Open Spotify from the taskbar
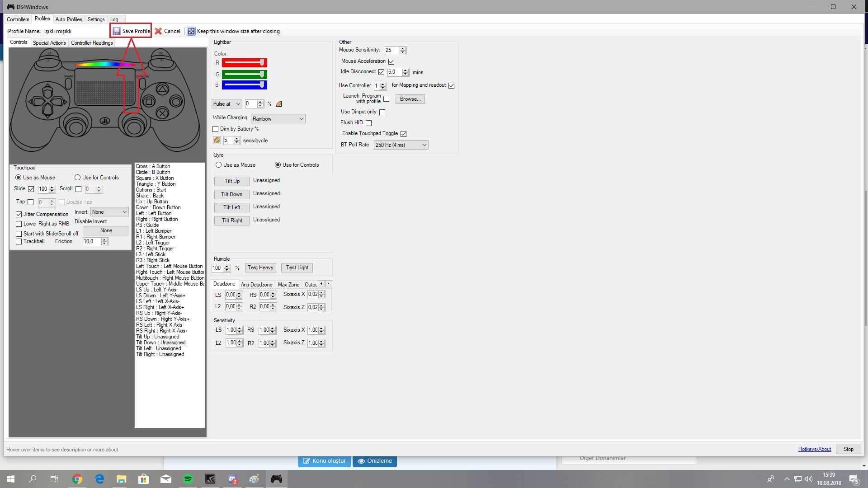The image size is (868, 488). click(188, 479)
